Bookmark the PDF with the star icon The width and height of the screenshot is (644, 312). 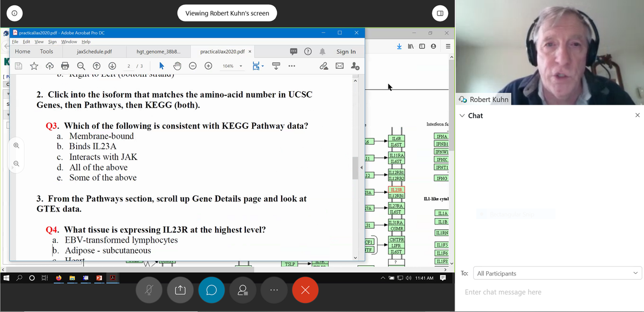(x=34, y=66)
